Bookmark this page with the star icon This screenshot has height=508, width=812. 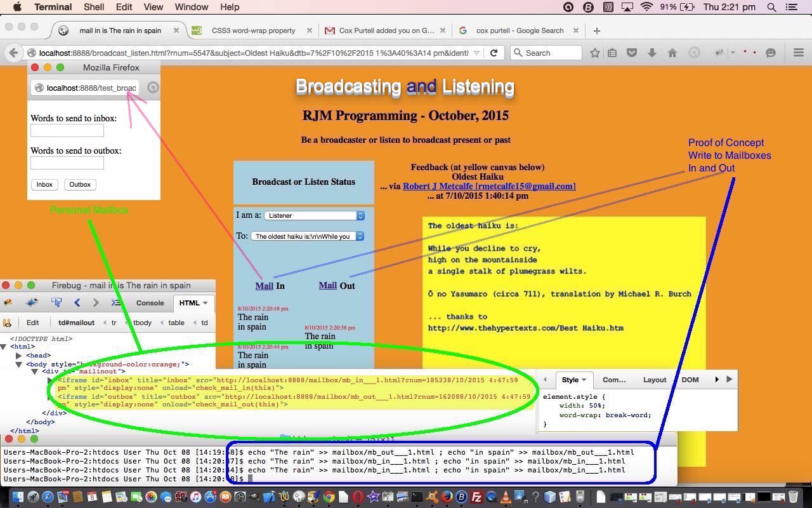click(x=595, y=53)
